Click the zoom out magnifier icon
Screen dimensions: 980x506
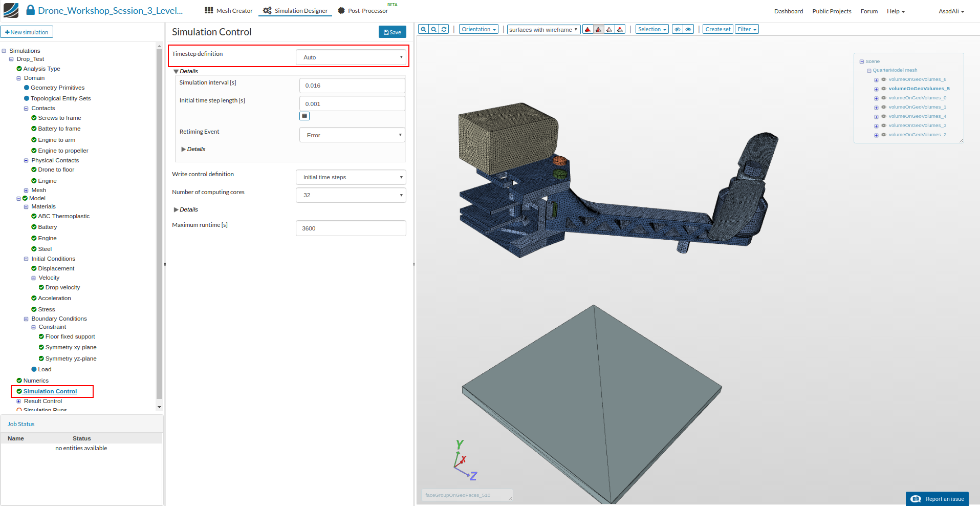click(x=434, y=30)
